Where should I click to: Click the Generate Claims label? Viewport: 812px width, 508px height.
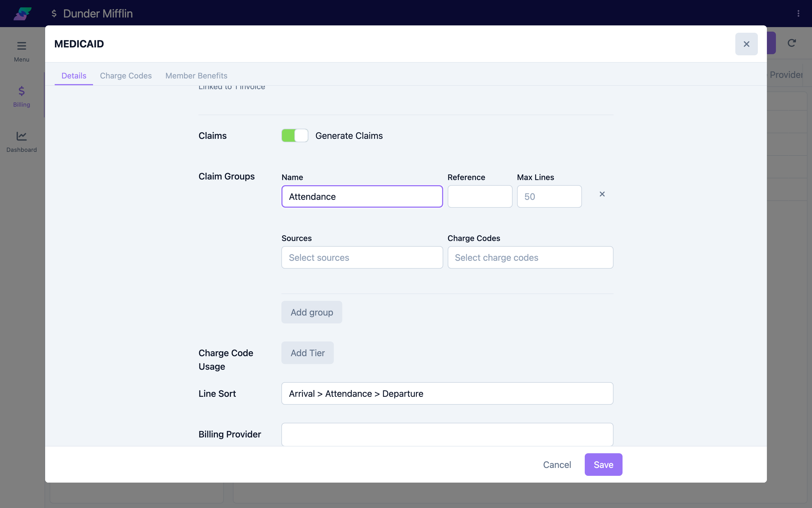349,136
